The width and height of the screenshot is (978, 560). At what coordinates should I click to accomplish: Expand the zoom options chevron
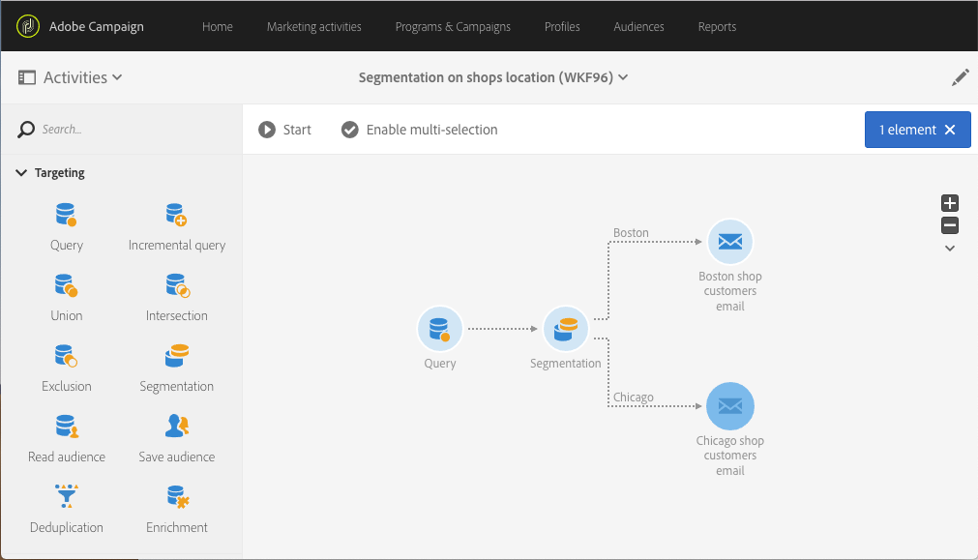coord(950,249)
